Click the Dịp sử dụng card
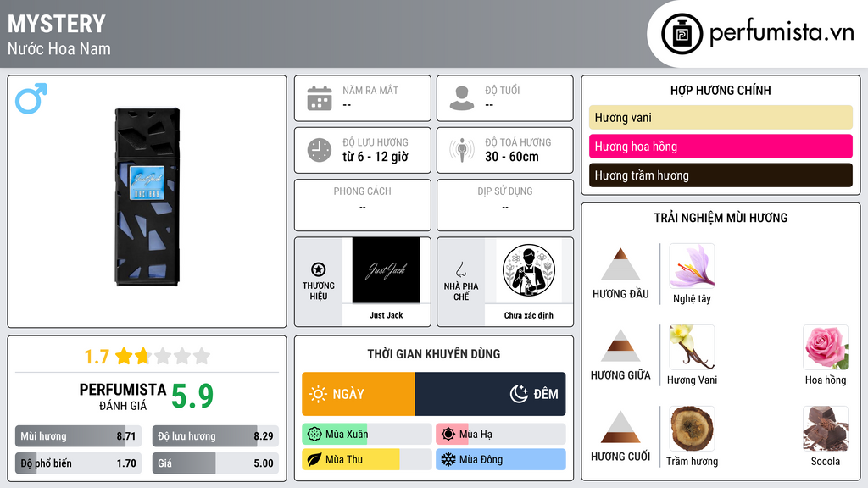 click(x=505, y=205)
